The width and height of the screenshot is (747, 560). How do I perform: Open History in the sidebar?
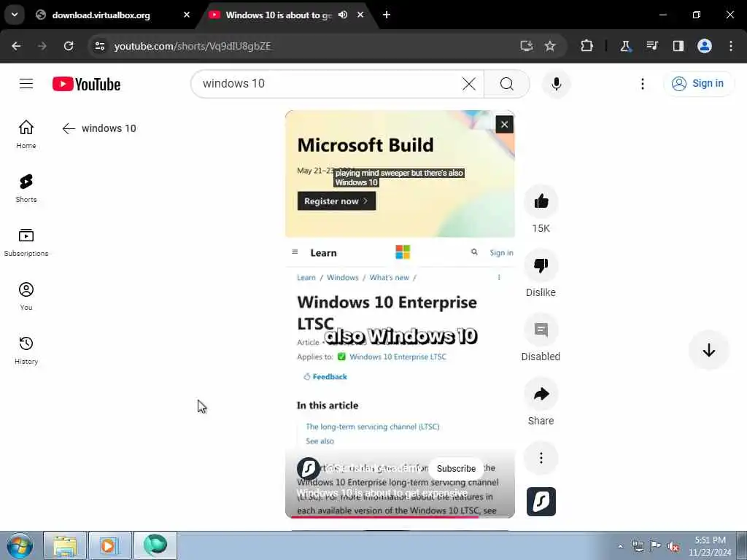tap(26, 350)
